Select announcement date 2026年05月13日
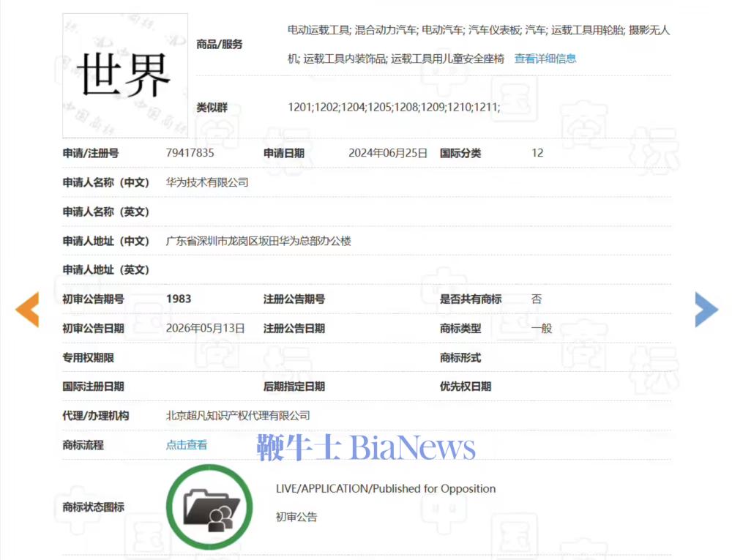 click(x=206, y=329)
